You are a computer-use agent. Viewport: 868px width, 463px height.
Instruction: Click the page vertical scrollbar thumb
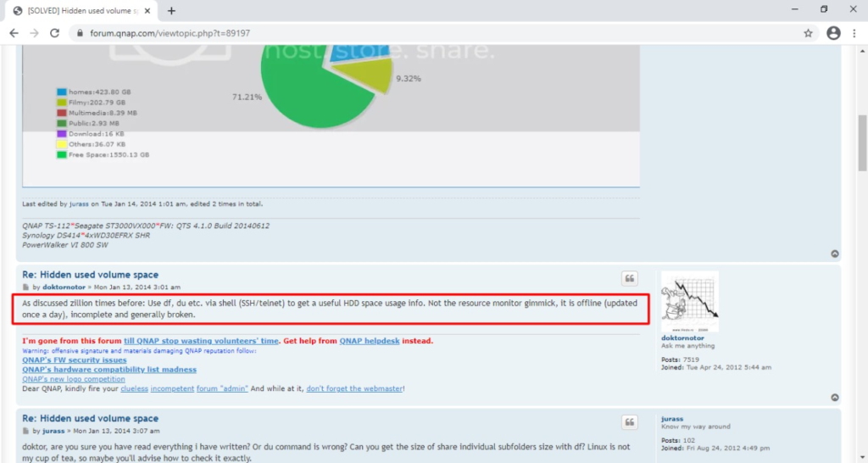[x=862, y=143]
